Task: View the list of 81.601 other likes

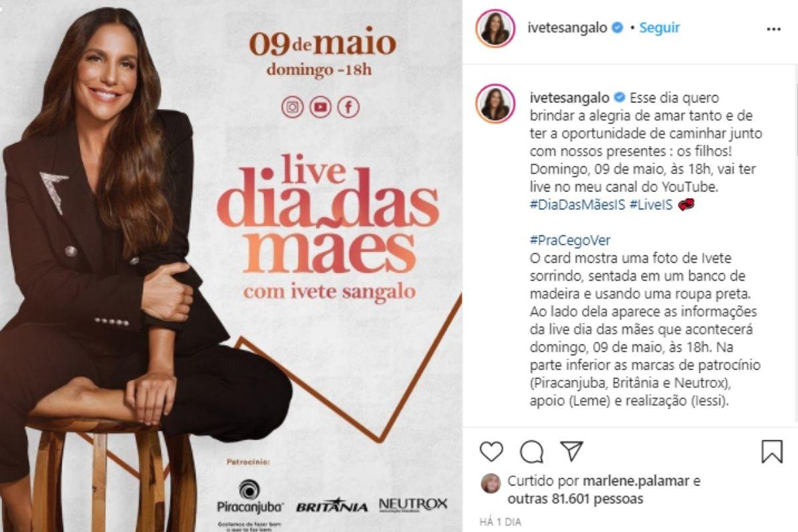Action: pos(575,498)
